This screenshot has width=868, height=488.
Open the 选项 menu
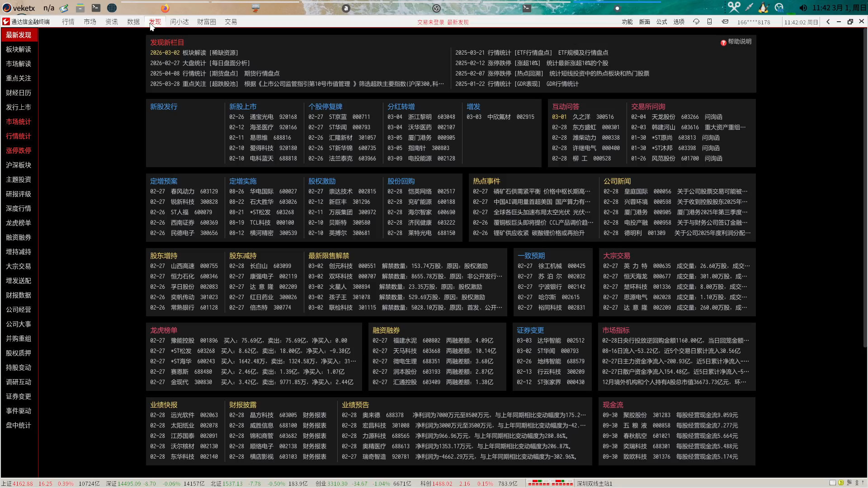679,22
